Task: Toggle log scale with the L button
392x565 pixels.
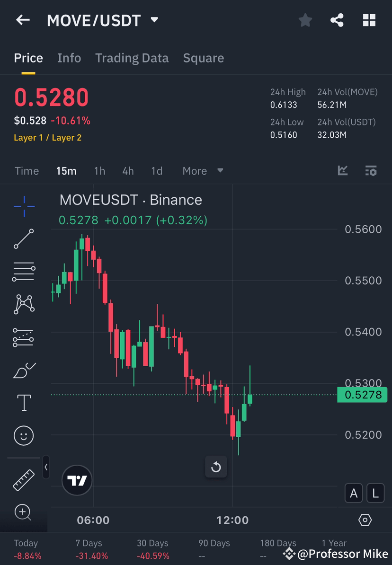Action: [375, 493]
